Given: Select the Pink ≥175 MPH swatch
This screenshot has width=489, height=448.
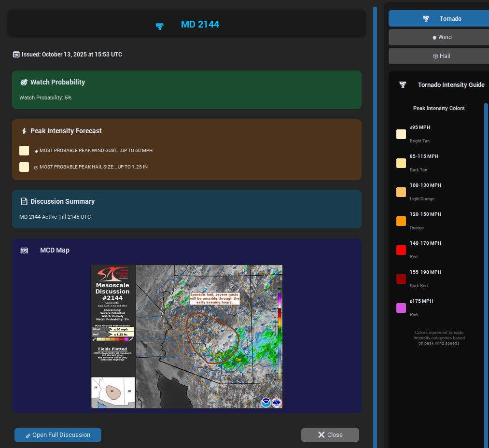Looking at the screenshot, I should tap(401, 308).
